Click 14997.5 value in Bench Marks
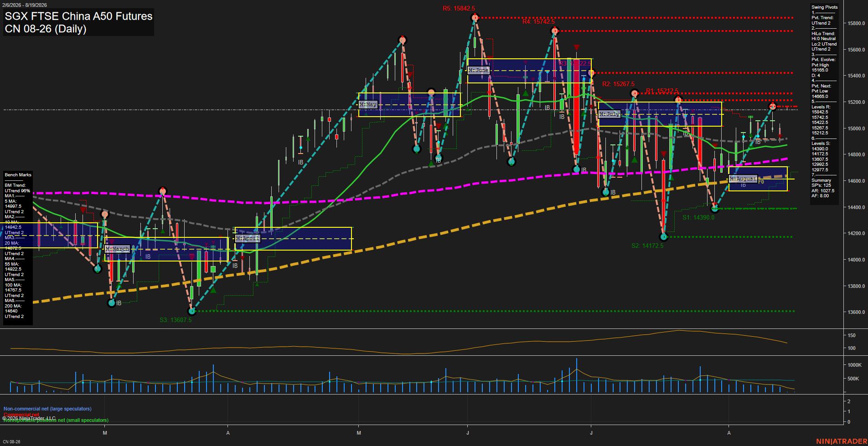868x446 pixels. (13, 206)
